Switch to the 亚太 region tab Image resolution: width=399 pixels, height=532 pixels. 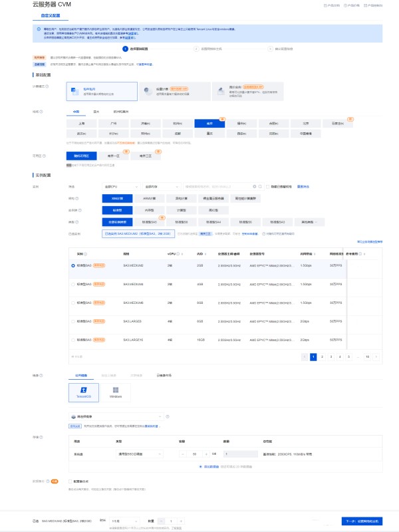[96, 112]
